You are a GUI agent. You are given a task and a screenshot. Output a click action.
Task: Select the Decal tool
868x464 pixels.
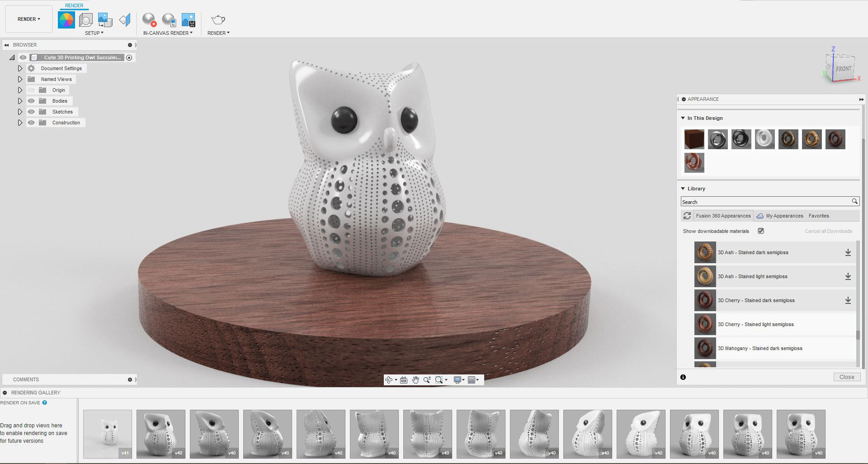[x=105, y=20]
